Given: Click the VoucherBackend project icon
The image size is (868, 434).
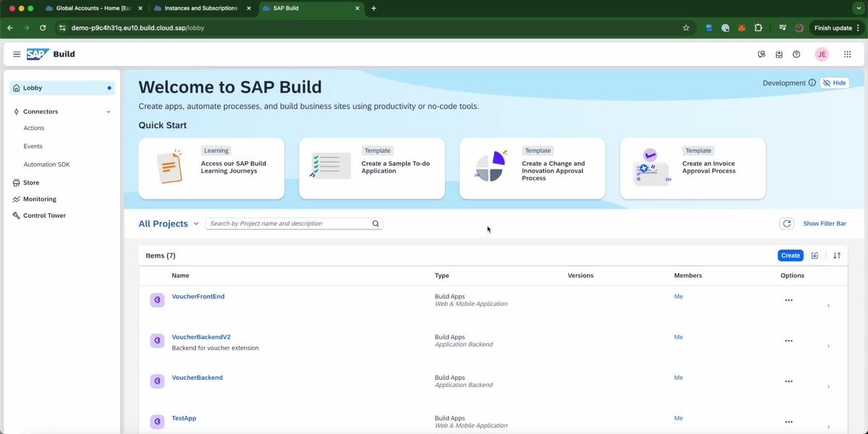Looking at the screenshot, I should [157, 381].
